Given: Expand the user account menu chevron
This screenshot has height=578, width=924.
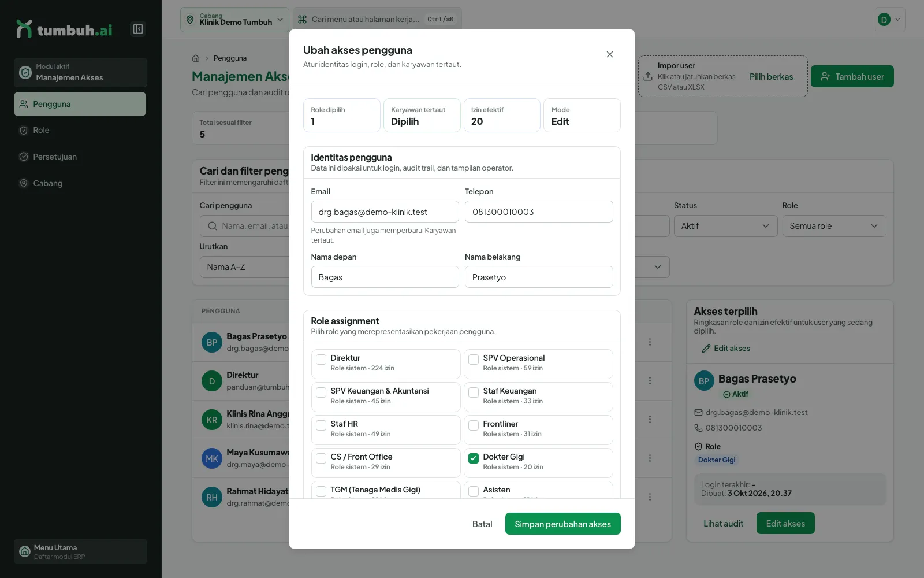Looking at the screenshot, I should (x=897, y=20).
